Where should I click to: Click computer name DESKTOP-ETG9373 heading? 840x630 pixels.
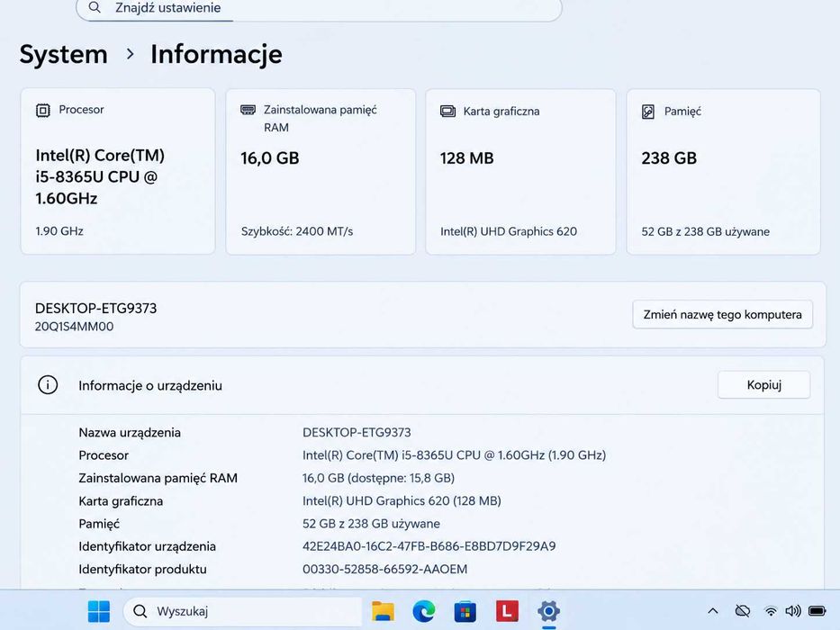[96, 309]
